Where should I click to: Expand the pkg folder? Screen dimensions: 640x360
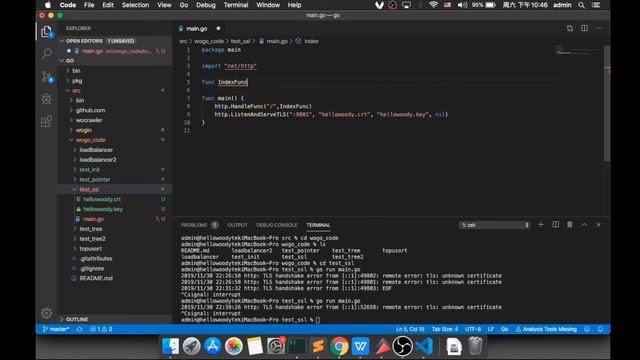tap(114, 81)
